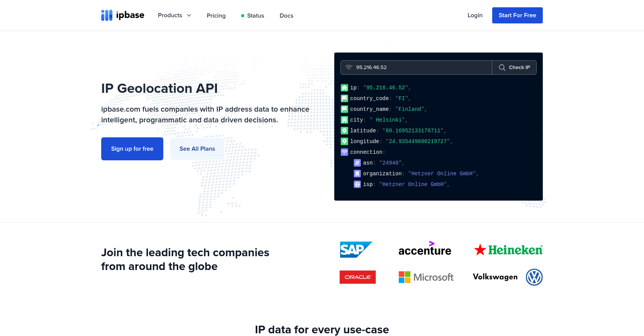Click the Start For Free button
The height and width of the screenshot is (336, 644).
[x=517, y=15]
